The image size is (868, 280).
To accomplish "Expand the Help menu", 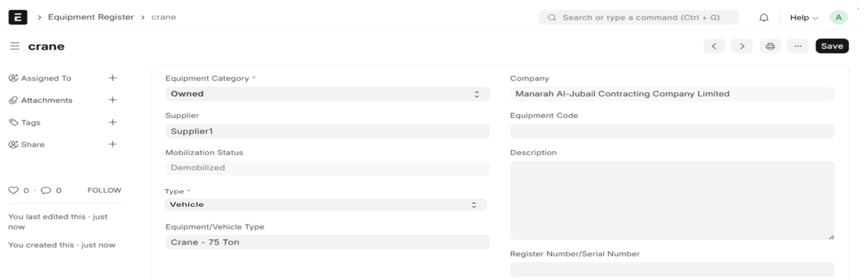I will click(x=803, y=17).
